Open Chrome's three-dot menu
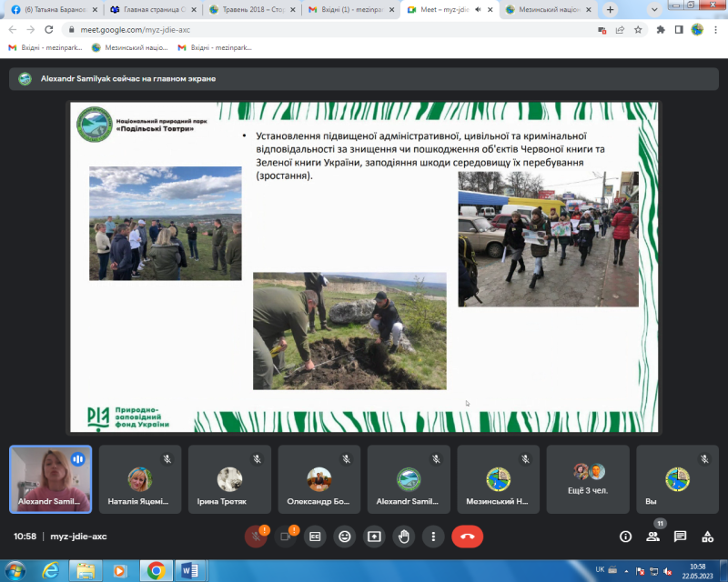The image size is (728, 582). 715,29
